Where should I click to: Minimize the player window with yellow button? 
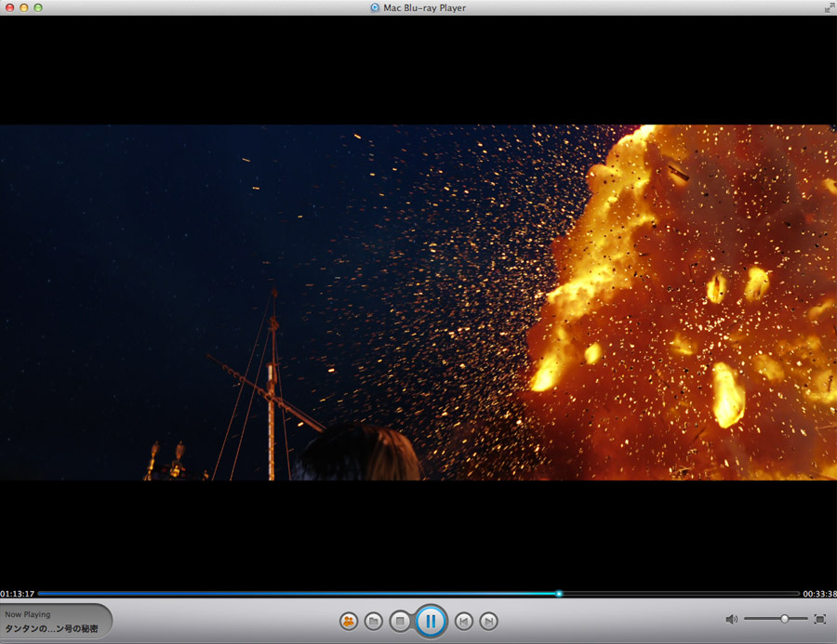tap(24, 7)
